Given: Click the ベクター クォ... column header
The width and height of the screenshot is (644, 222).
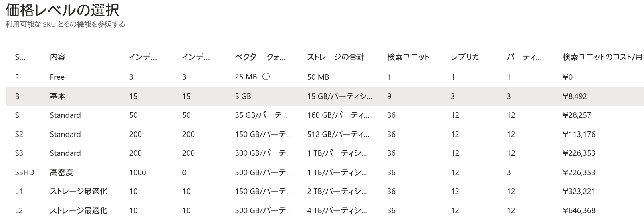Looking at the screenshot, I should [x=260, y=57].
